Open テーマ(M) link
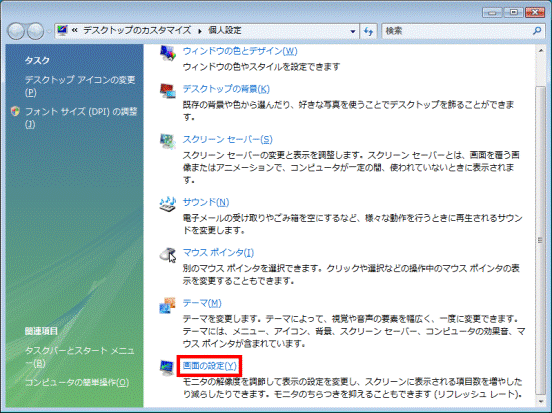 click(202, 303)
